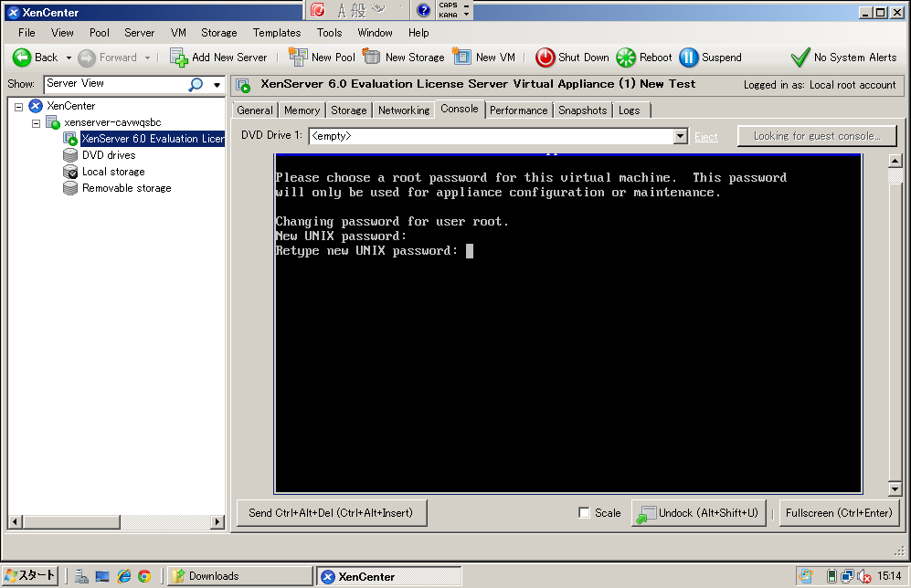Screen dimensions: 911x588
Task: Select the xenserver-cavwqsbc host icon
Action: click(x=53, y=122)
